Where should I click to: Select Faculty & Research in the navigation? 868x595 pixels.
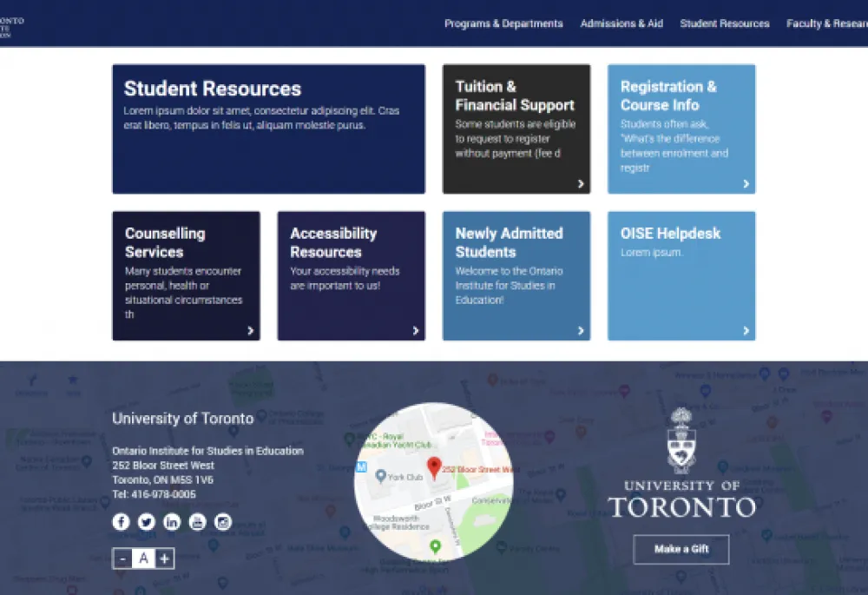826,23
